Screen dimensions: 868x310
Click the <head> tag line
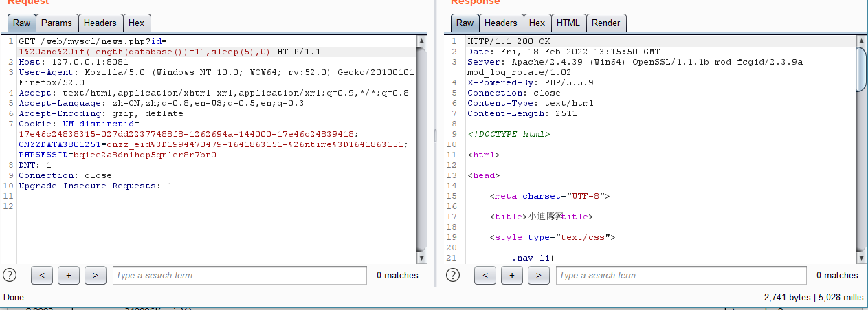[484, 175]
